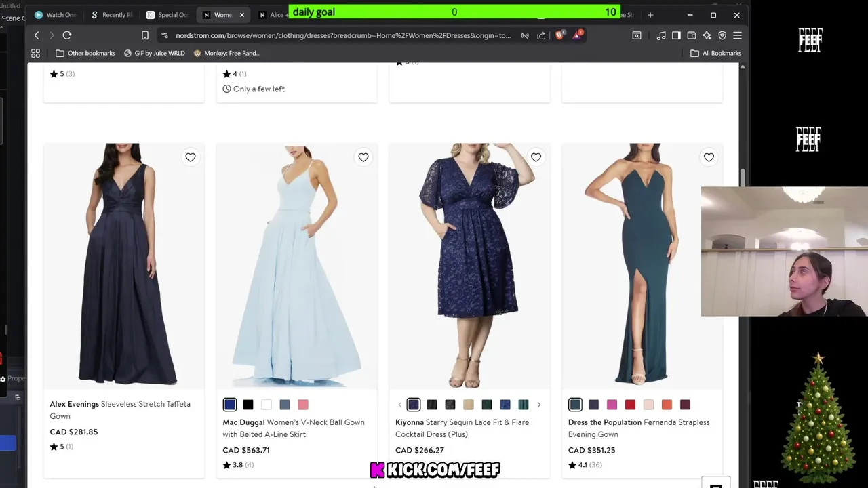This screenshot has width=868, height=488.
Task: Open Mac Duggal V-Neck Ball Gown link
Action: pyautogui.click(x=294, y=428)
